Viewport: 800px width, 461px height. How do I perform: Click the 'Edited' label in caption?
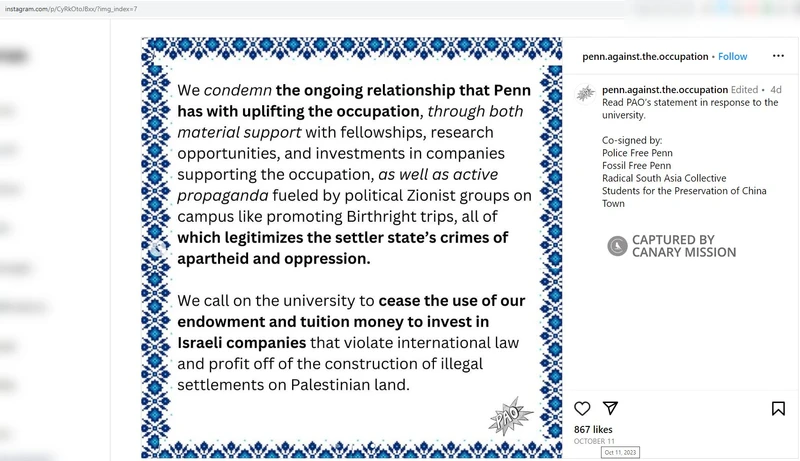(745, 90)
